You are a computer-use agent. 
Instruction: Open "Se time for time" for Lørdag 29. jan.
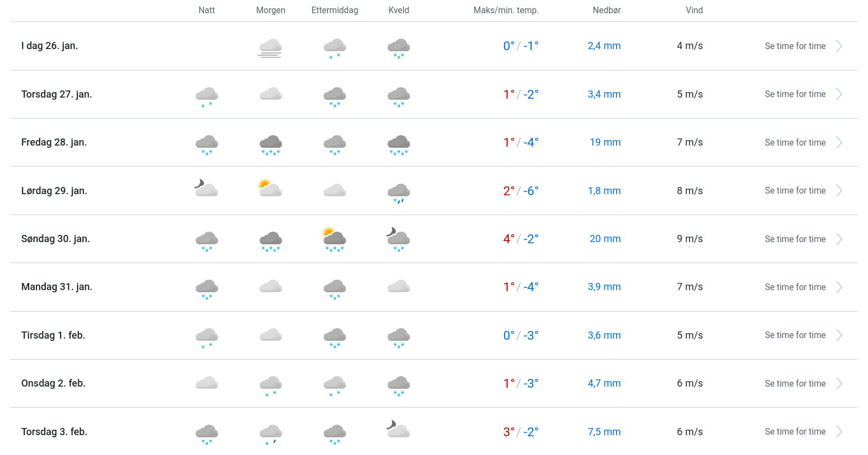click(795, 191)
